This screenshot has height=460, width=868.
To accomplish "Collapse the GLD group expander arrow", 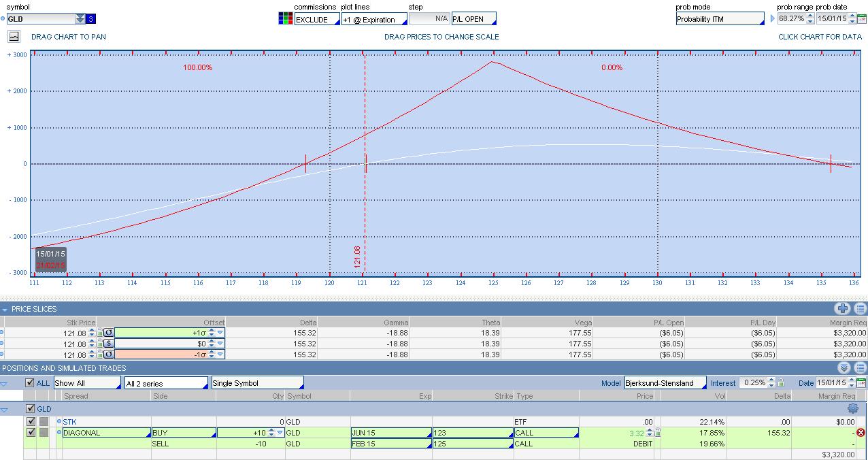I will [x=5, y=410].
